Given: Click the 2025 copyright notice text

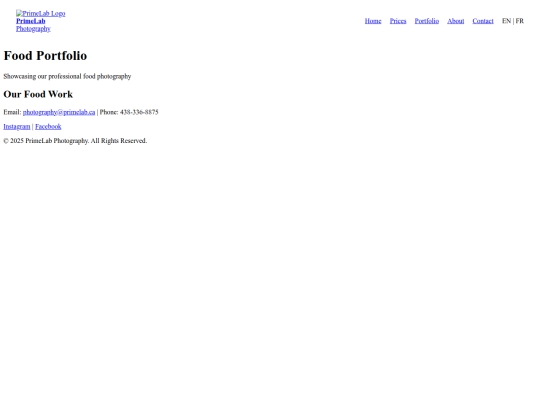Looking at the screenshot, I should 75,141.
